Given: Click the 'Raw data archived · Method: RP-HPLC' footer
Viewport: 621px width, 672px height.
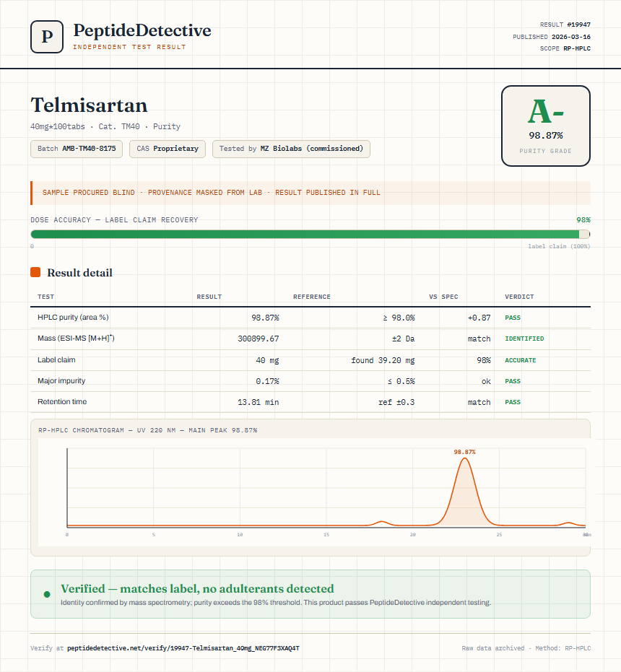Looking at the screenshot, I should click(x=526, y=648).
